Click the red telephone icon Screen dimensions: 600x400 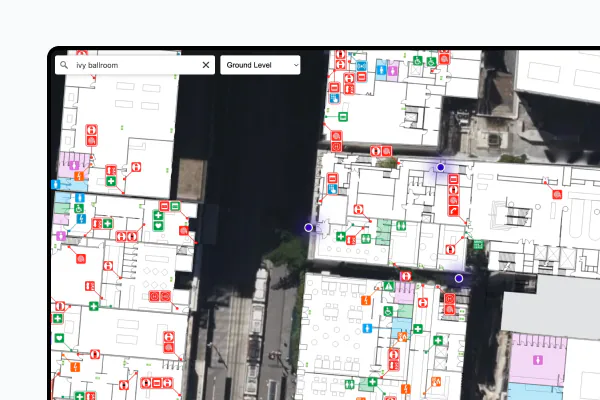(453, 211)
